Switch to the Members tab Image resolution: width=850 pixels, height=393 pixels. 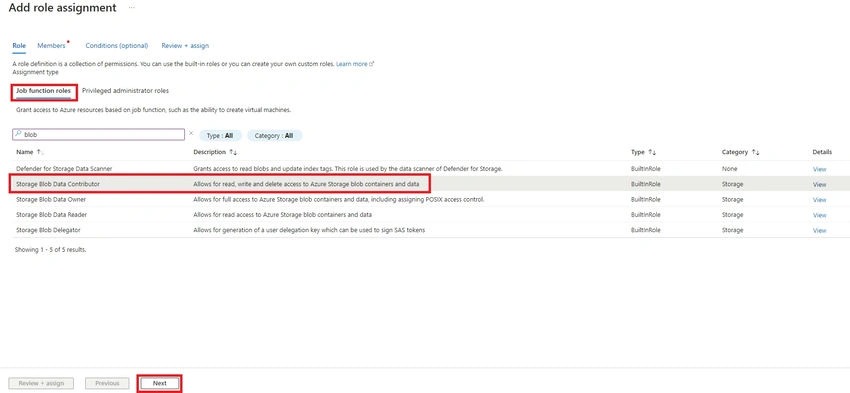51,46
